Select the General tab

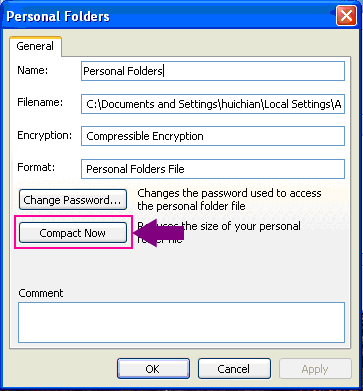pyautogui.click(x=35, y=46)
